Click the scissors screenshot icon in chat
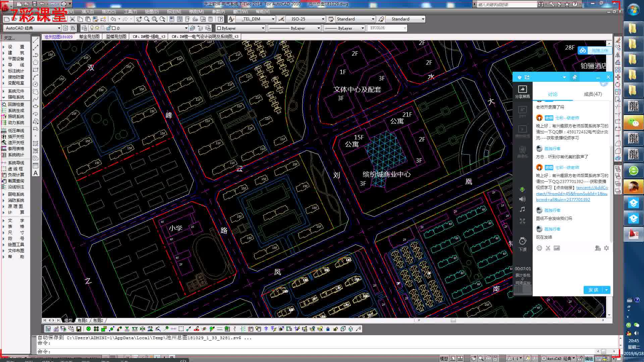 point(548,248)
